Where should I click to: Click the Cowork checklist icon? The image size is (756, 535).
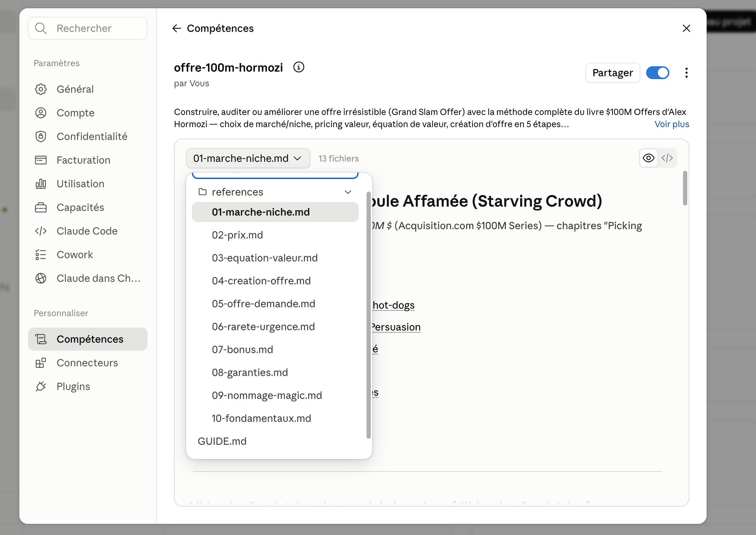pyautogui.click(x=41, y=255)
